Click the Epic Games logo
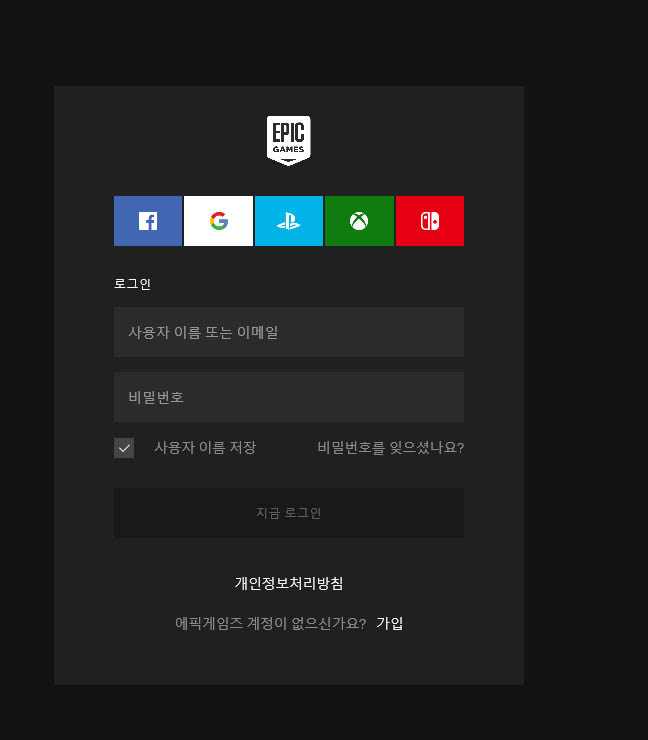The image size is (648, 740). [x=288, y=141]
